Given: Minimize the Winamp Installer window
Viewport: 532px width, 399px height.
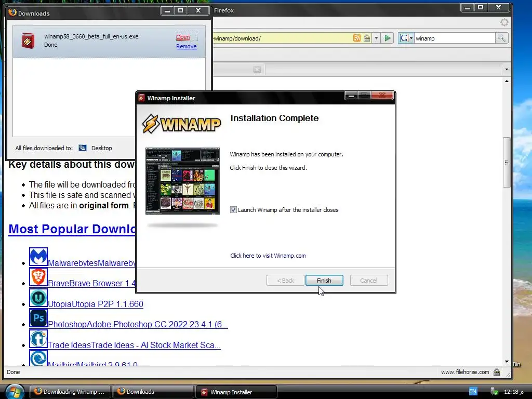Looking at the screenshot, I should pos(351,96).
